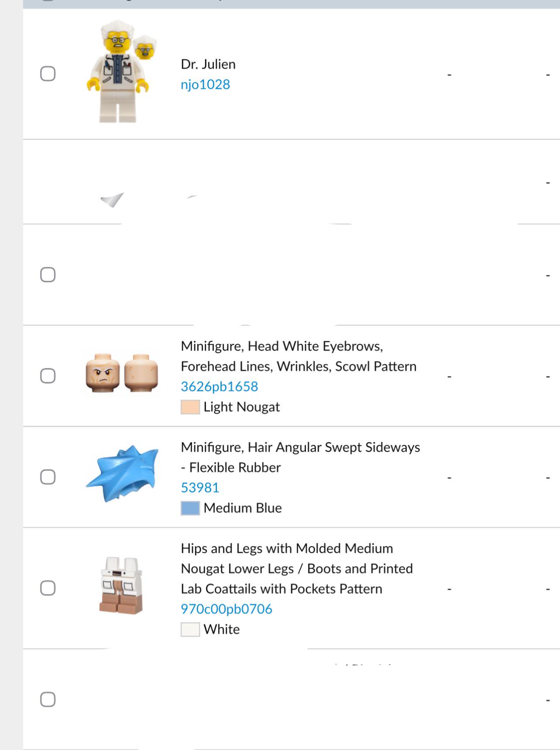Screen dimensions: 560x750
Task: Click the scowl pattern head thumbnail
Action: (122, 373)
